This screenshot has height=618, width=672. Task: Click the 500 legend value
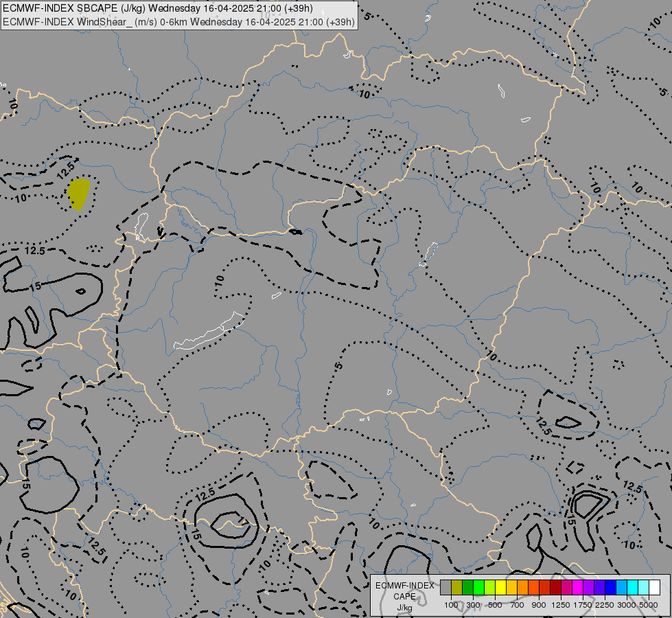click(x=495, y=605)
